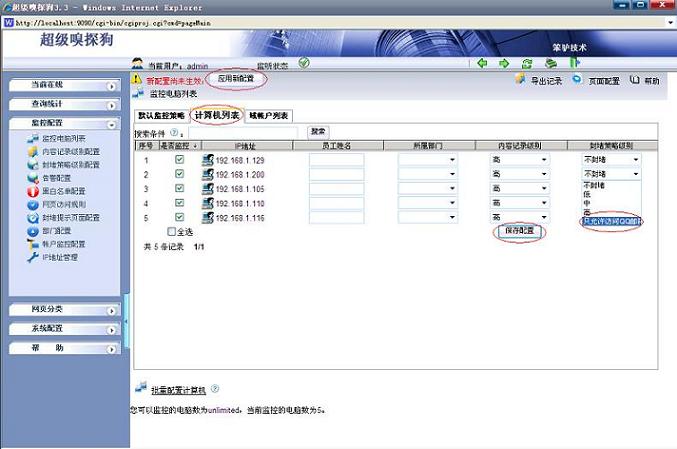Click the green back arrow icon
The image size is (677, 449).
point(481,63)
